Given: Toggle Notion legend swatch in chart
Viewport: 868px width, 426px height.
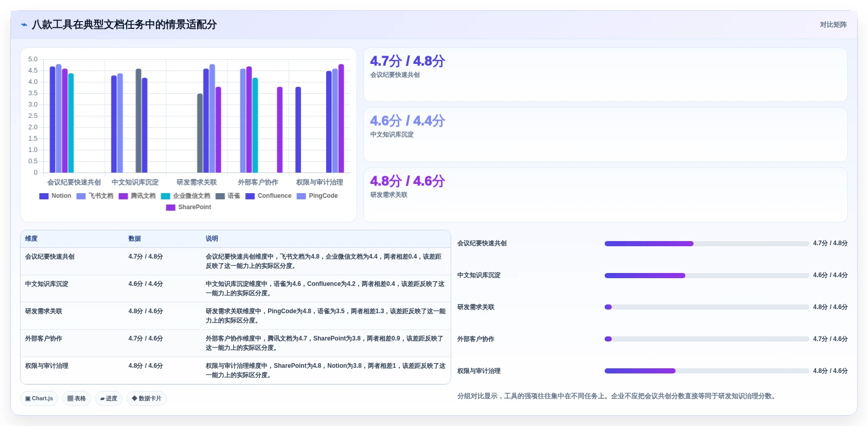Looking at the screenshot, I should click(44, 196).
